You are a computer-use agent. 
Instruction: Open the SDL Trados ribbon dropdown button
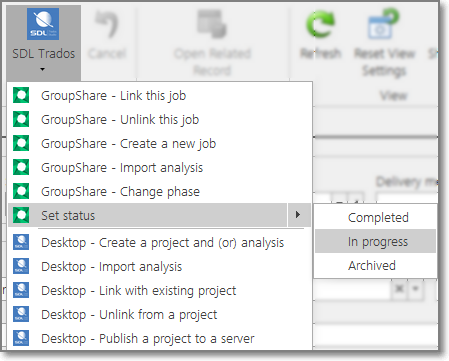tap(43, 42)
